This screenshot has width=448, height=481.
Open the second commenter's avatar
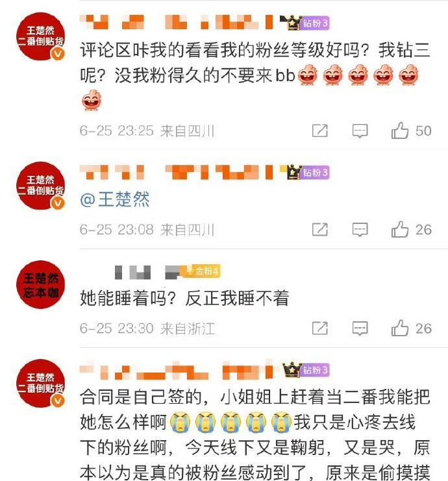tap(40, 186)
